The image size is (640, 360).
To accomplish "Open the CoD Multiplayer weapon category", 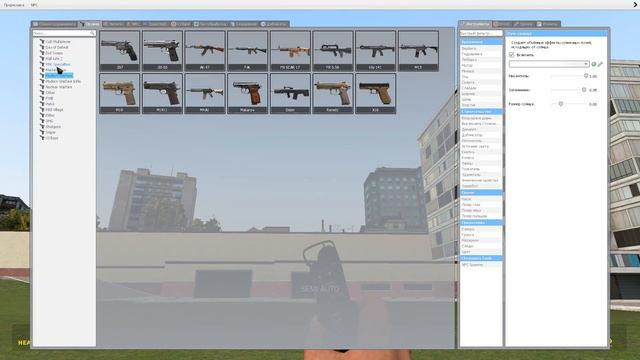I will pos(58,42).
